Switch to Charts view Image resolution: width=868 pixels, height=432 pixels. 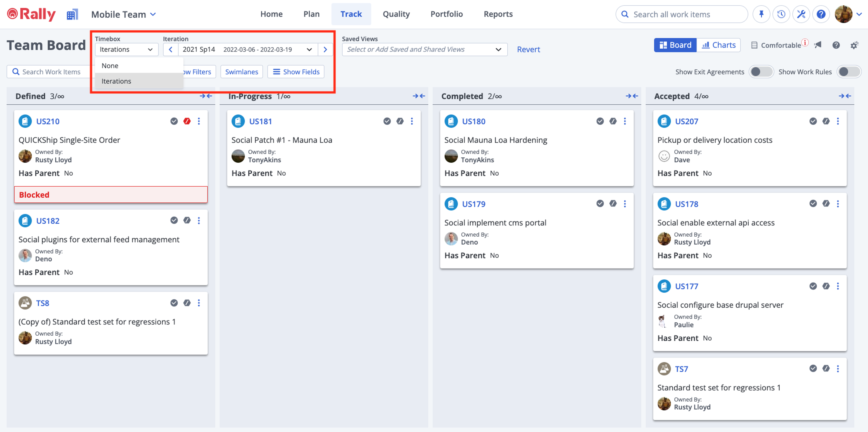point(718,45)
